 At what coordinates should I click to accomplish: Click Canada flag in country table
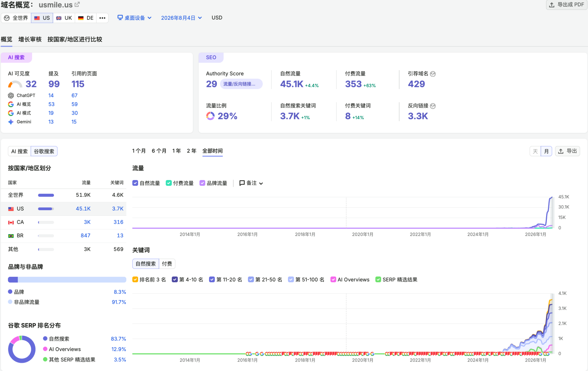11,222
